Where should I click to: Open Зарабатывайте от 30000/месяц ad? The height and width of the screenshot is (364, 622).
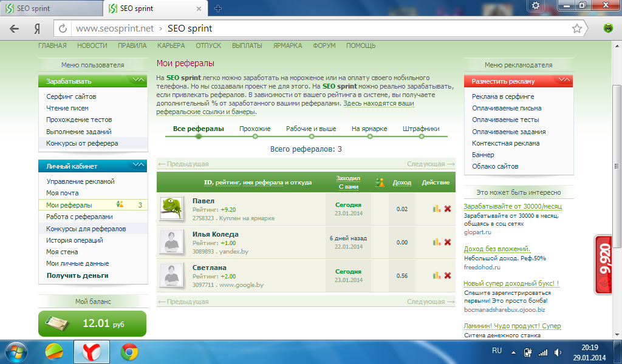513,206
